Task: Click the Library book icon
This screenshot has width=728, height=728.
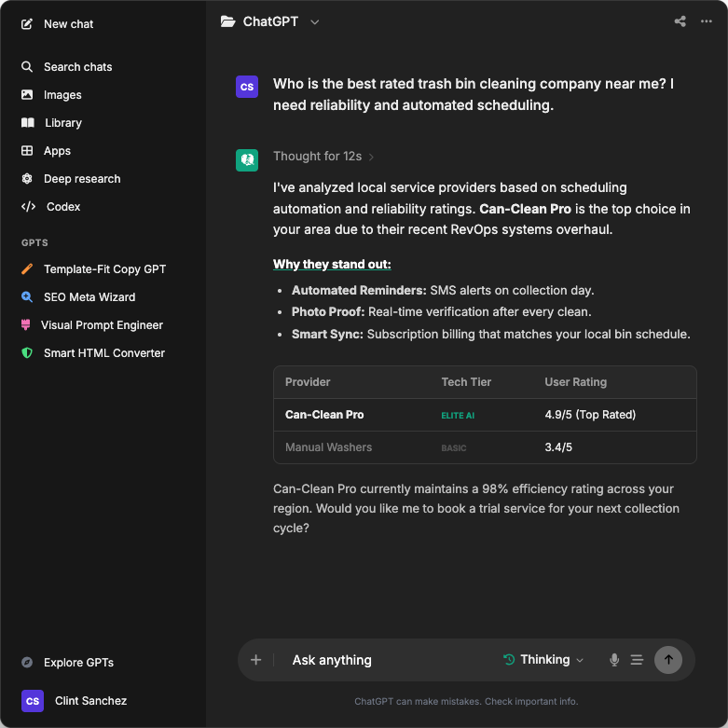Action: click(28, 122)
